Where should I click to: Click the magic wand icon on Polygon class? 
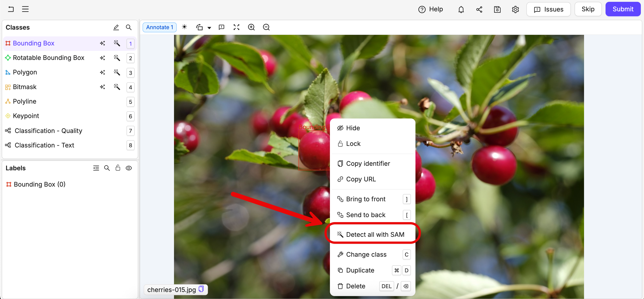[x=117, y=72]
